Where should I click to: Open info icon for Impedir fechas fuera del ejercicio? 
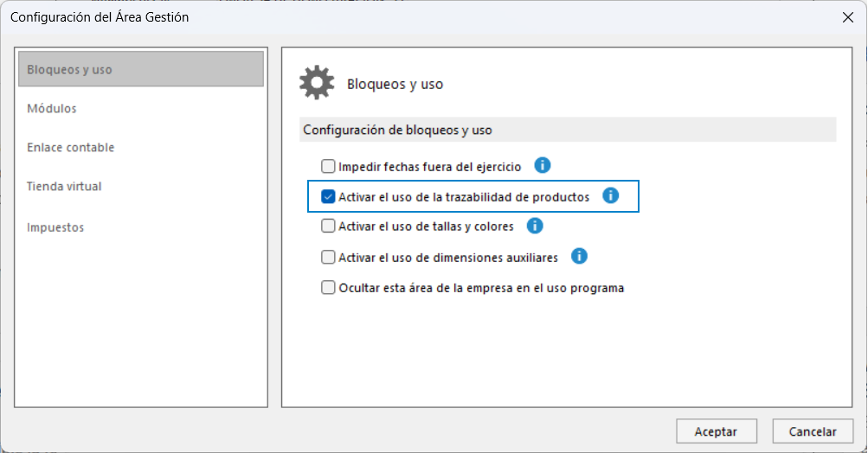click(543, 165)
